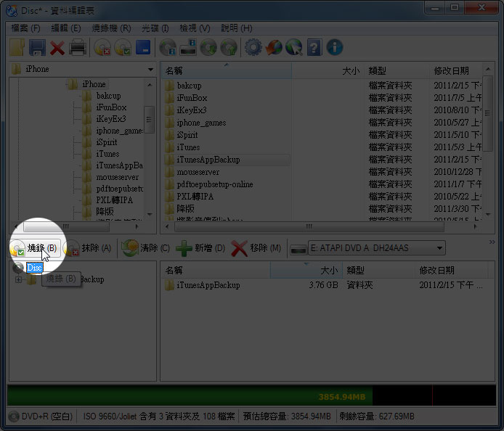
Task: Open the 光碟 (I) menu
Action: (155, 28)
